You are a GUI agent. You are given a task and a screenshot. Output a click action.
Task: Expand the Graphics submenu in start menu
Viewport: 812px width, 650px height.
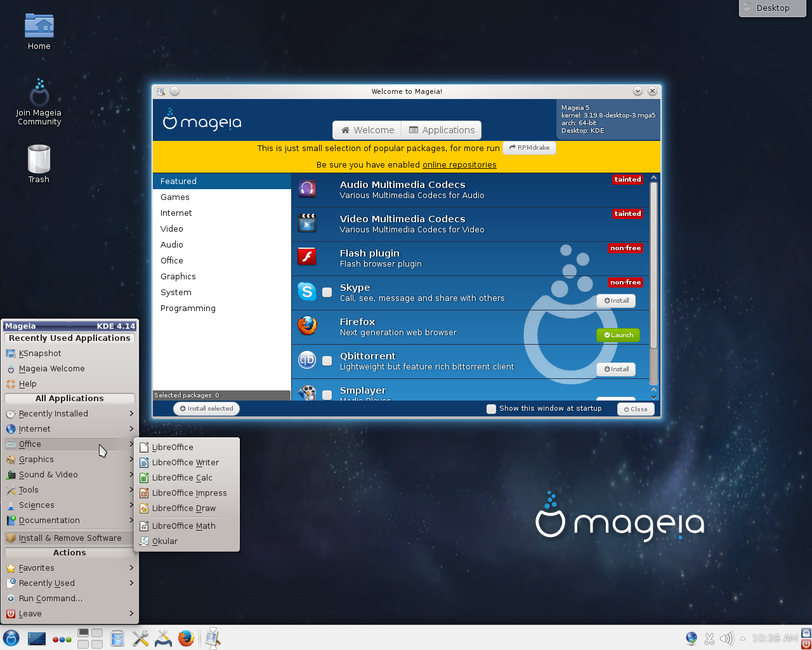coord(70,460)
